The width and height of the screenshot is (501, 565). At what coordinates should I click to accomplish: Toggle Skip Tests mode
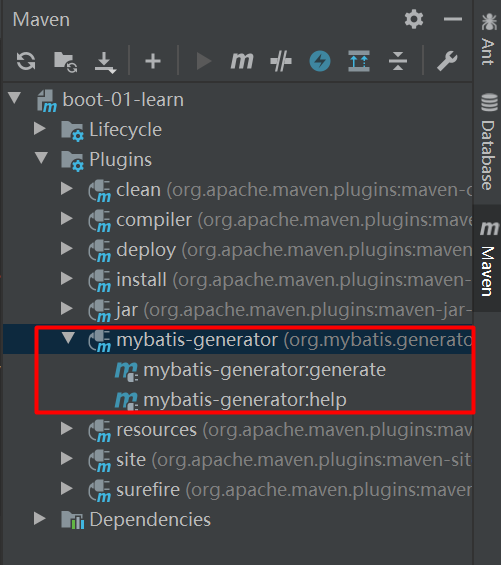(281, 61)
